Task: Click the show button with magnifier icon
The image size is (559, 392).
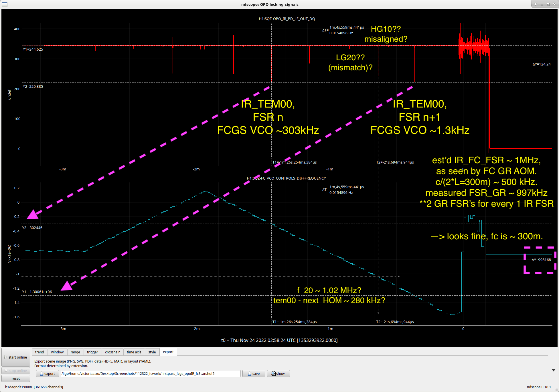Action: pyautogui.click(x=278, y=373)
